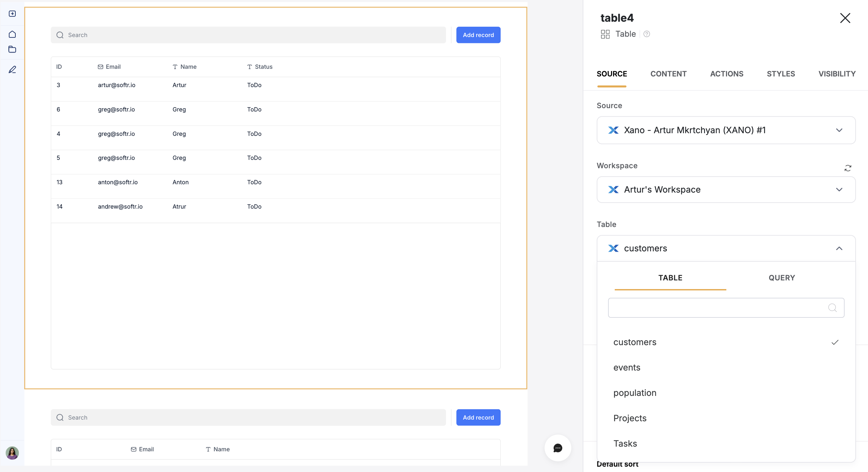Click the help question icon next to Table

click(x=646, y=34)
